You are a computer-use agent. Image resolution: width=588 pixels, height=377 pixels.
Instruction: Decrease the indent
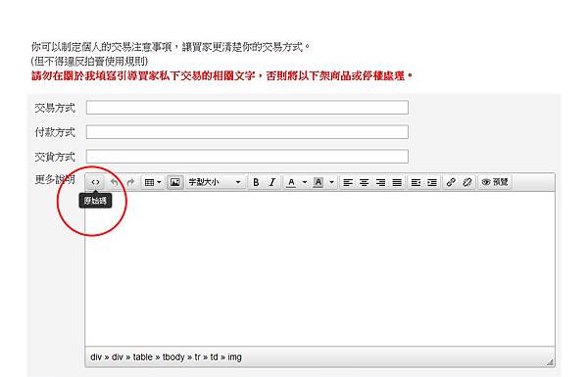coord(416,182)
